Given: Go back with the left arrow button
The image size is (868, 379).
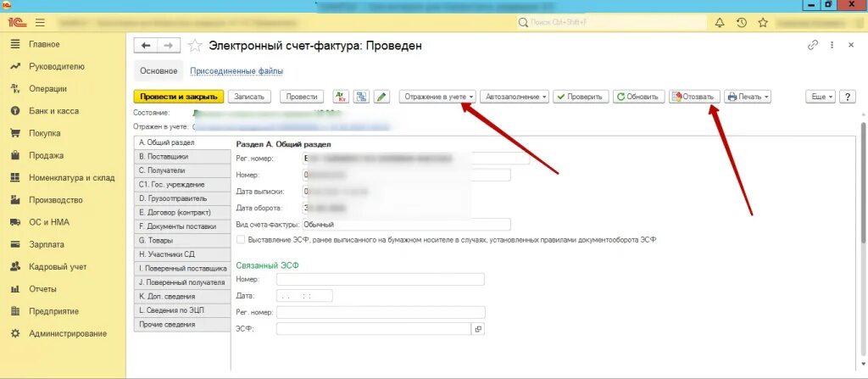Looking at the screenshot, I should [146, 46].
